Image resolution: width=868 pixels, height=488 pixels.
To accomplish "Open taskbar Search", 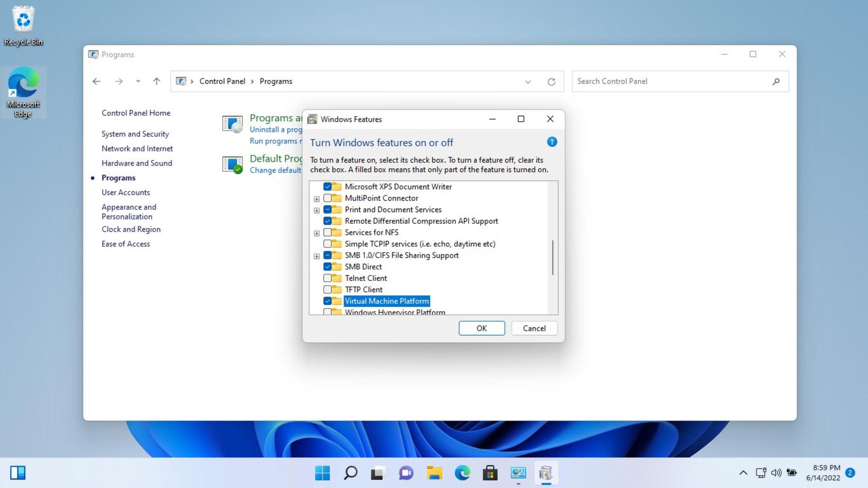I will (x=350, y=473).
